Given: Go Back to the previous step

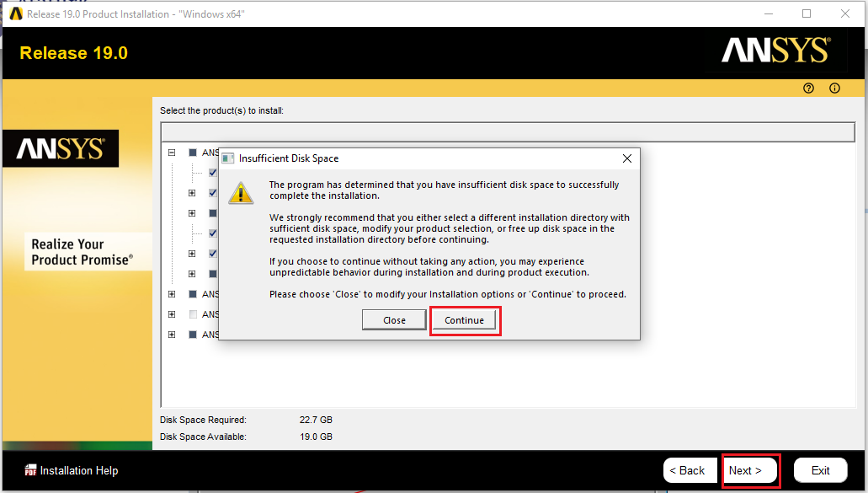Looking at the screenshot, I should tap(690, 470).
